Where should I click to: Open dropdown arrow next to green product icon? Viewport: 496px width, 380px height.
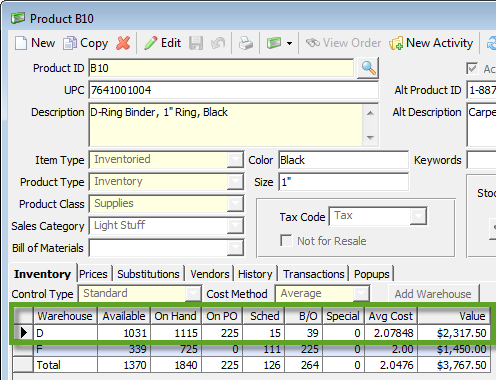(289, 43)
